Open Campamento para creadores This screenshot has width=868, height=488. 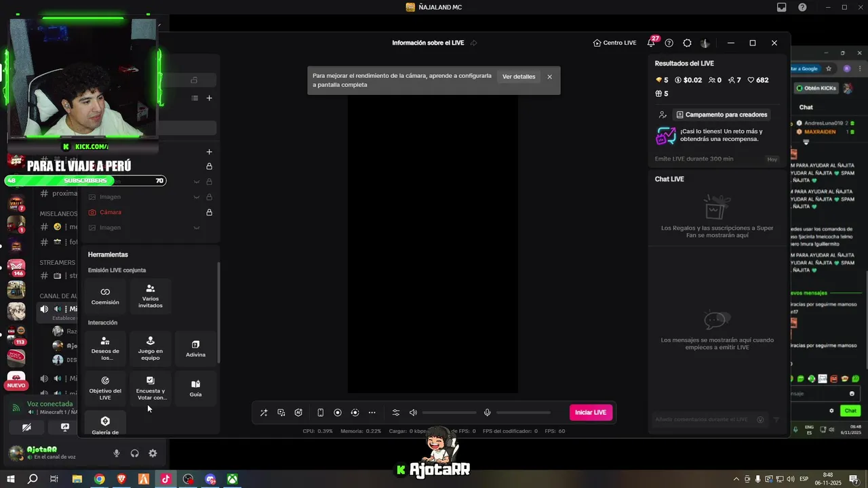722,115
